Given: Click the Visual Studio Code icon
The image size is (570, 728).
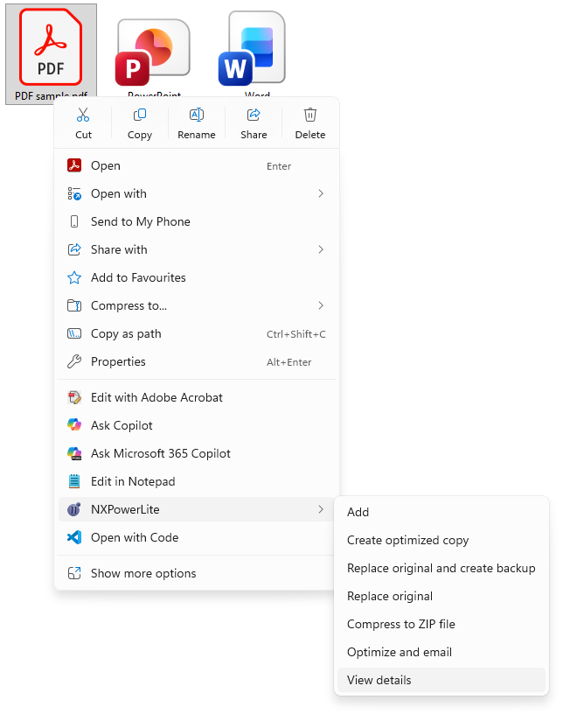Looking at the screenshot, I should point(74,537).
